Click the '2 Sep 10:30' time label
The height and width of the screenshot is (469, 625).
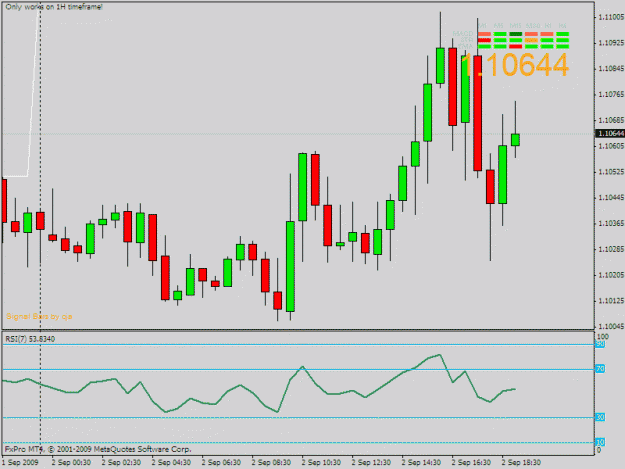coord(321,463)
